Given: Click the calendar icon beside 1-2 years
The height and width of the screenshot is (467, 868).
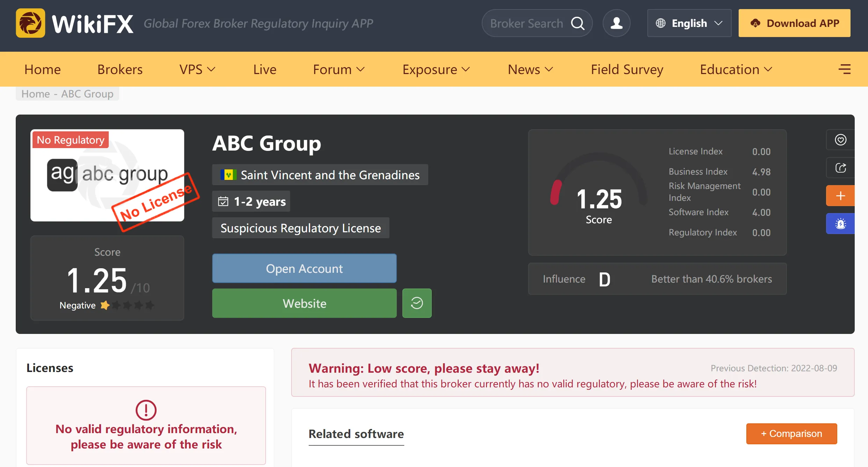Looking at the screenshot, I should click(223, 202).
